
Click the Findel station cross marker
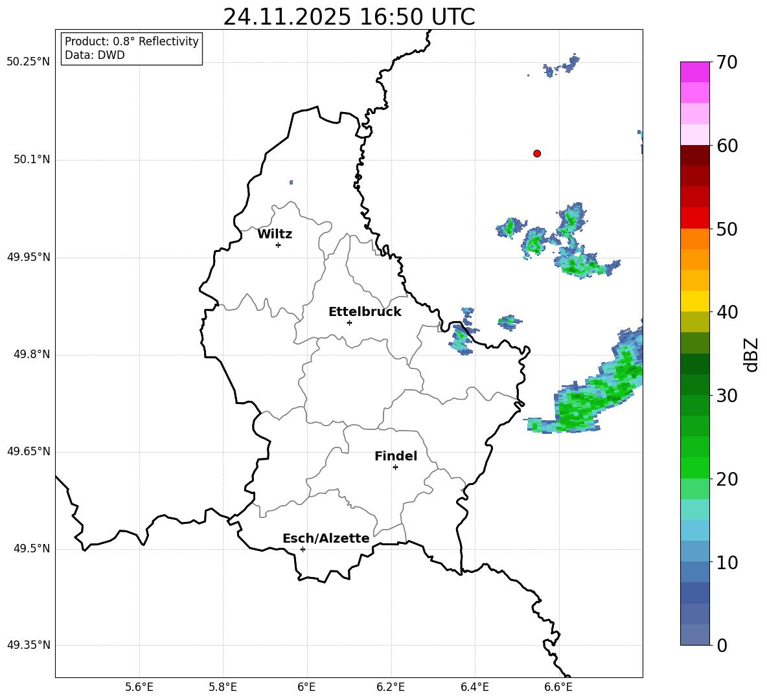coord(395,468)
